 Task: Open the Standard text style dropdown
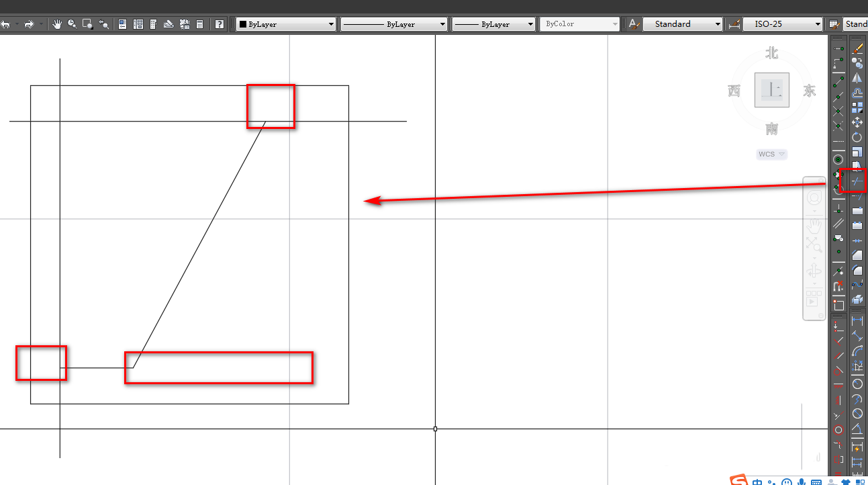pyautogui.click(x=683, y=24)
